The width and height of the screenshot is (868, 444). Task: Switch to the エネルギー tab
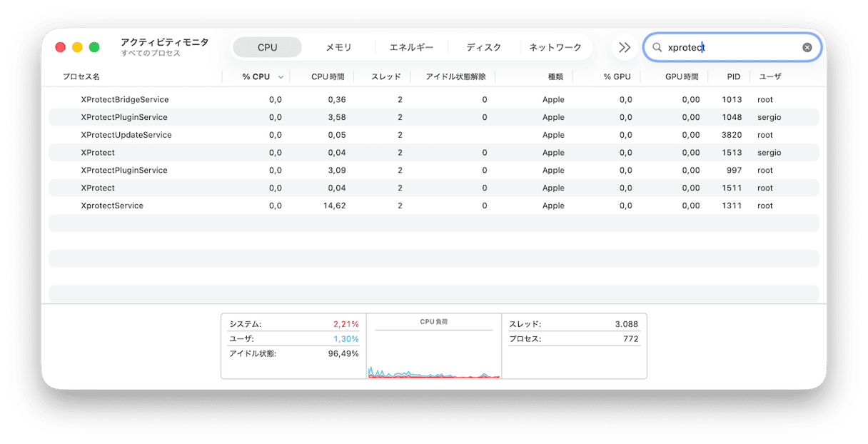(412, 47)
